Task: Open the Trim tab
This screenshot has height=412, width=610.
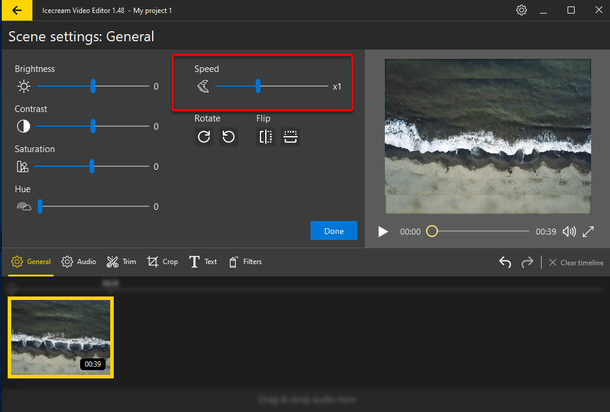Action: pos(121,262)
